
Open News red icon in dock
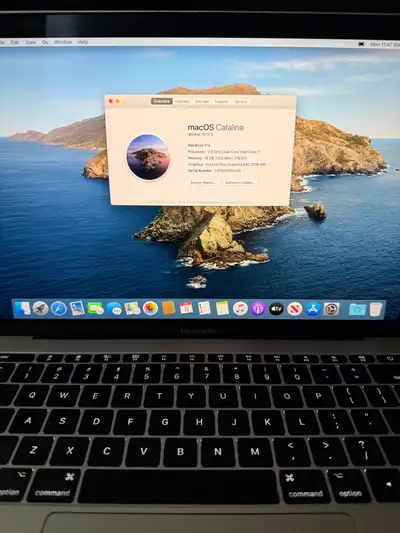pos(295,309)
